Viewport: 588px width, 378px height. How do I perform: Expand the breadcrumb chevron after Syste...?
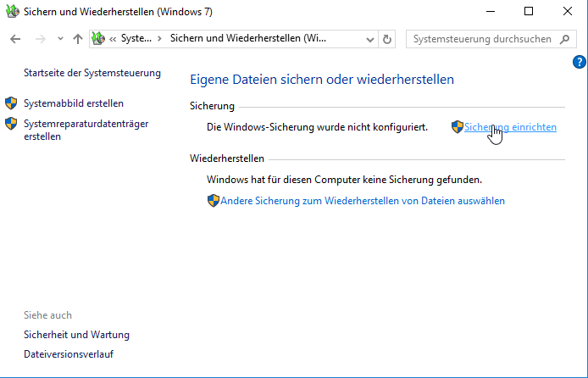[160, 39]
